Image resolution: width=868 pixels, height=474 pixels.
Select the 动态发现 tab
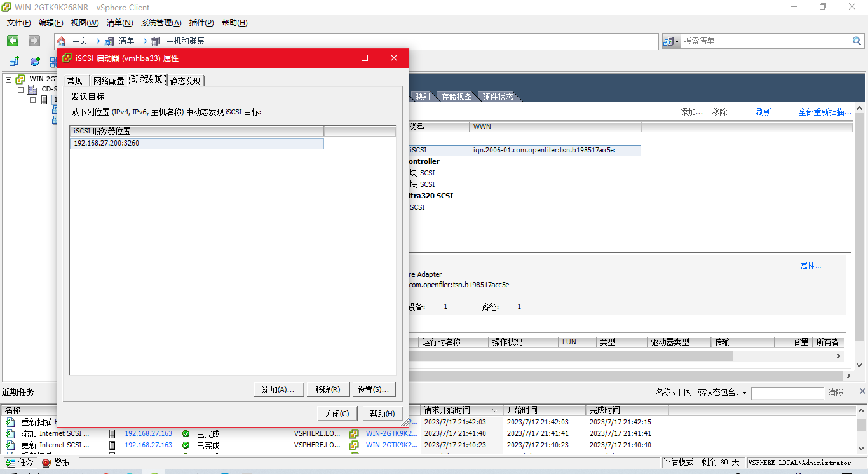(147, 80)
